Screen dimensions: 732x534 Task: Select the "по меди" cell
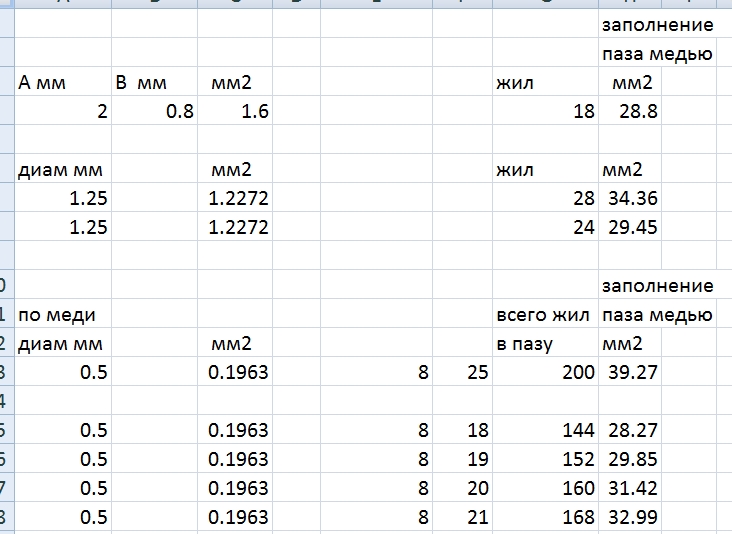click(62, 315)
